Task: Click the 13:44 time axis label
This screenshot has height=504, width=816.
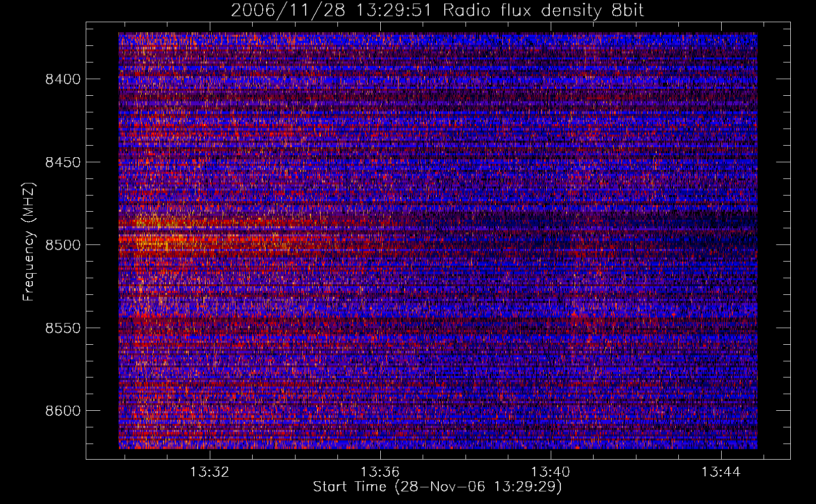Action: [721, 472]
